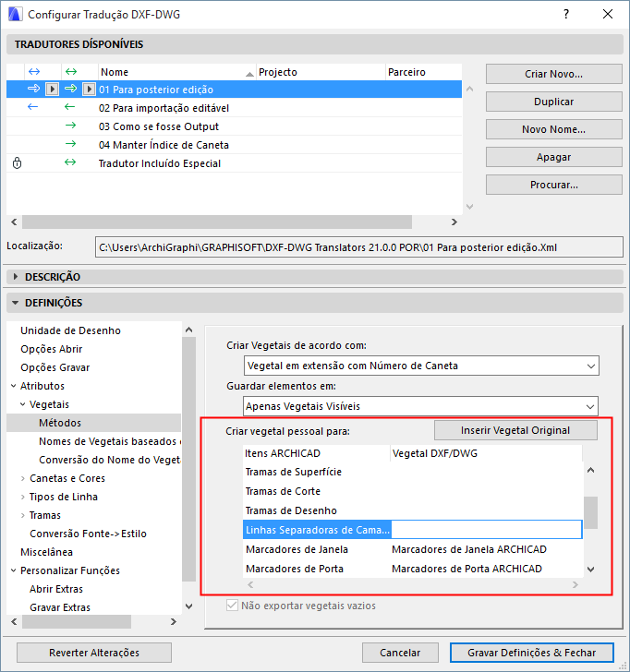Click the blue import/export arrows column header

coord(34,72)
